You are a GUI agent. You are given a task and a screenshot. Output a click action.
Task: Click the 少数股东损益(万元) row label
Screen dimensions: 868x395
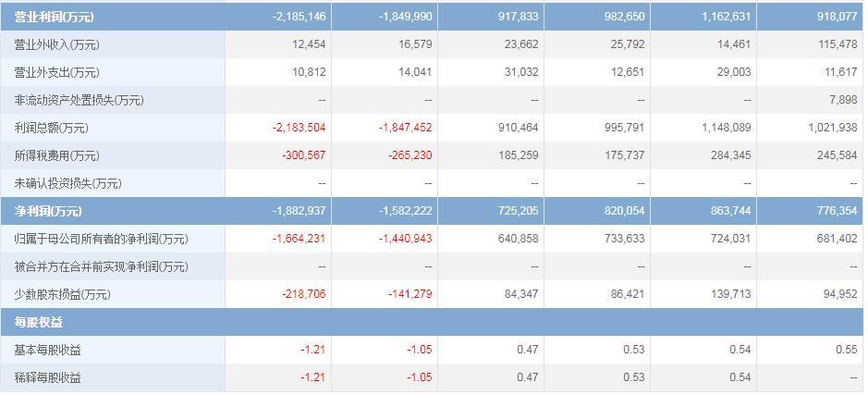click(63, 294)
